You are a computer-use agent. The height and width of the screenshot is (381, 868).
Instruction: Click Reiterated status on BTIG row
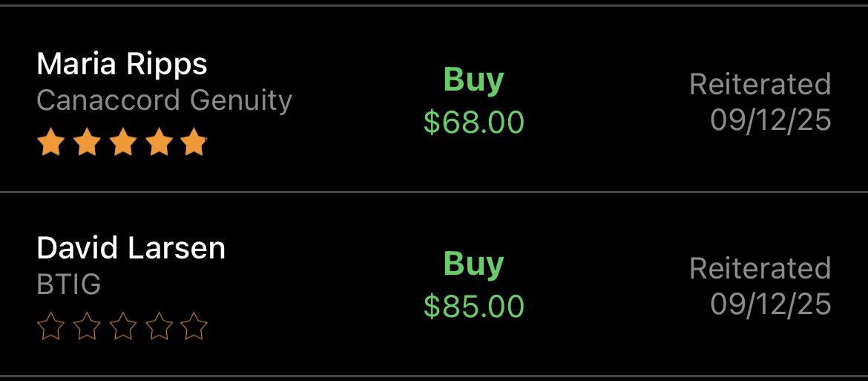coord(760,268)
